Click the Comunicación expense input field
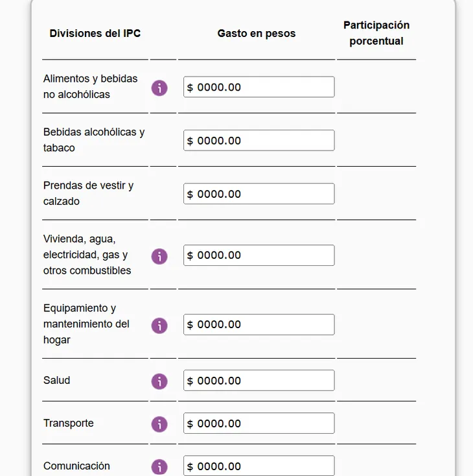 (259, 466)
